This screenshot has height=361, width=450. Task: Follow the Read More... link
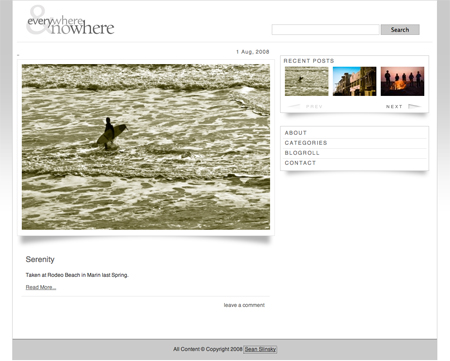point(41,287)
